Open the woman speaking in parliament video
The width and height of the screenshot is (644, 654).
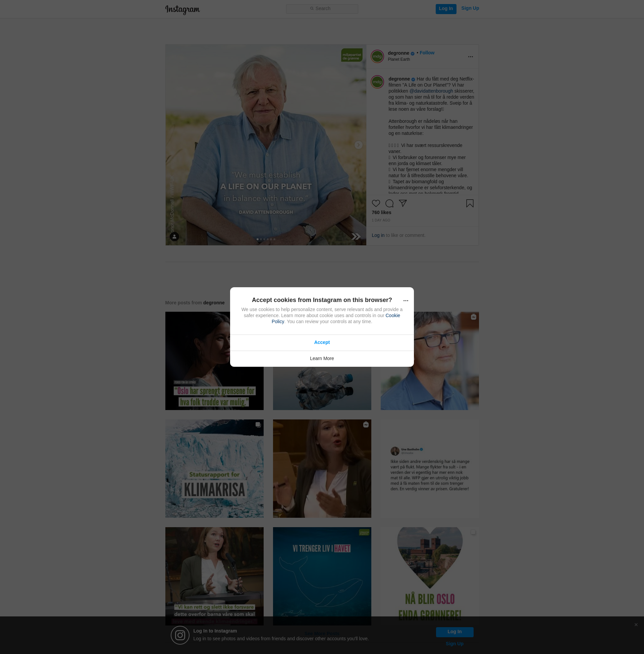click(322, 468)
